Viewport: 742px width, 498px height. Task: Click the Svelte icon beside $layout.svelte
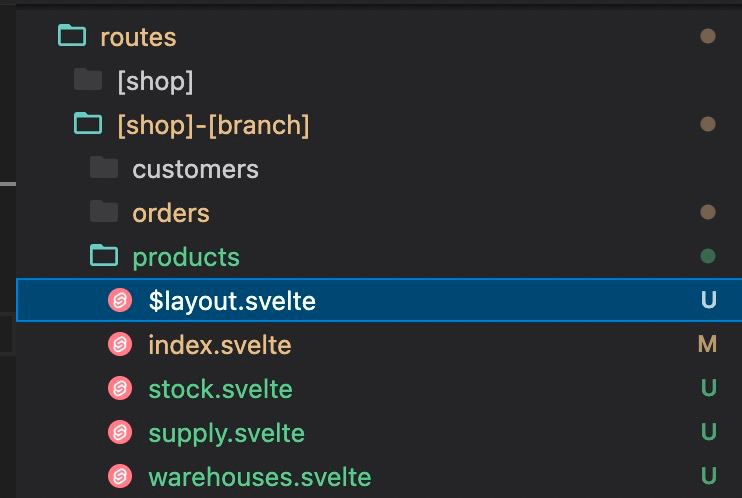(121, 301)
